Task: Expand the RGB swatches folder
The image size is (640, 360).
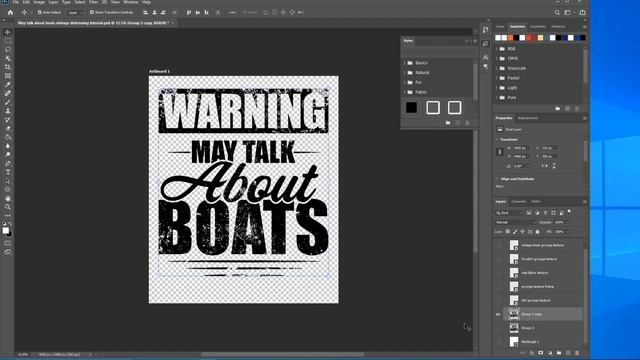Action: tap(497, 49)
